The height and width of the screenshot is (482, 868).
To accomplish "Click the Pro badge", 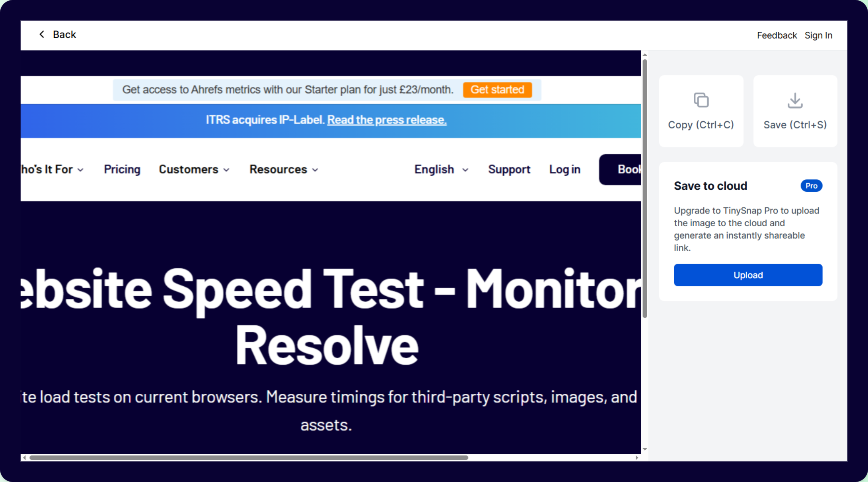I will point(811,186).
